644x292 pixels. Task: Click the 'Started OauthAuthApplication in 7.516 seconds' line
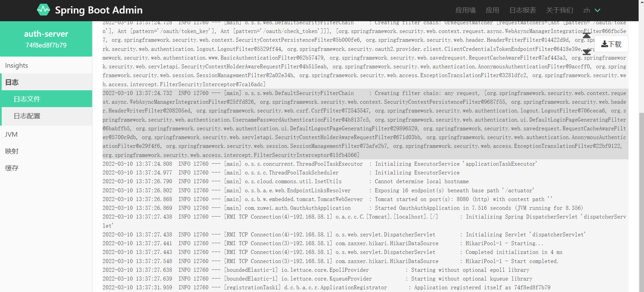pos(365,208)
